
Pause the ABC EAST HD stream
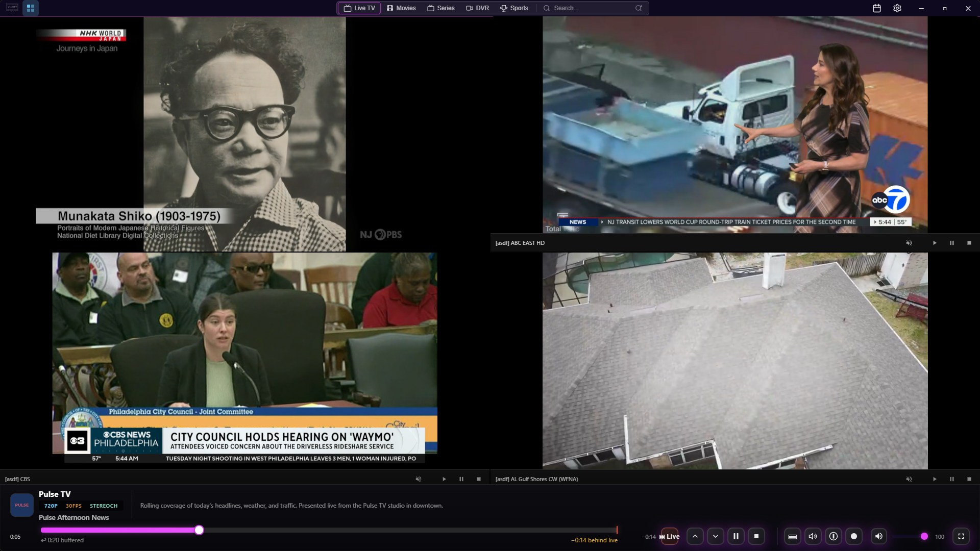click(952, 243)
